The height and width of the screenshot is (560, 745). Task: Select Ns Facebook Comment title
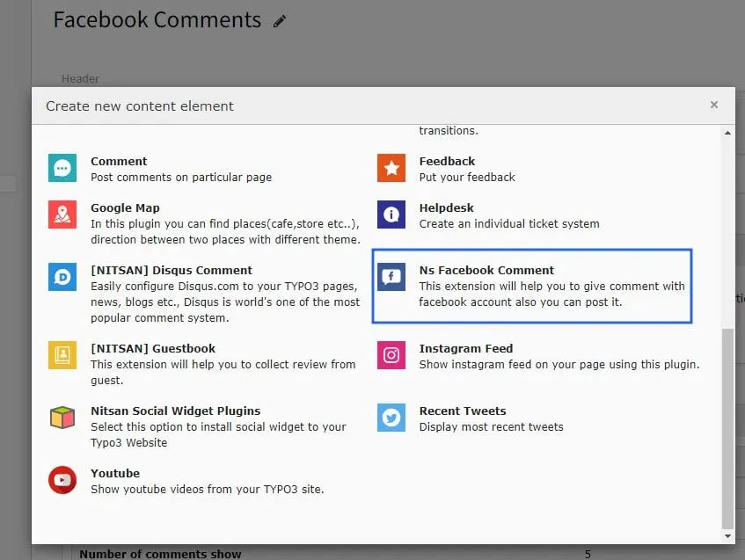point(486,270)
